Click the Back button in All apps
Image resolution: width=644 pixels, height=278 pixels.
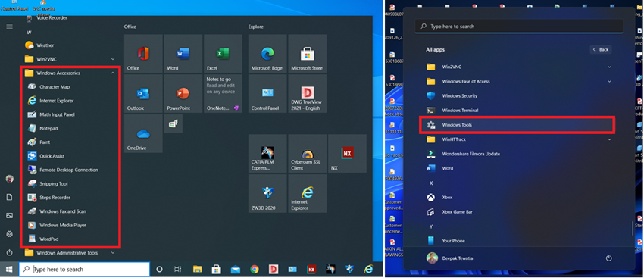(x=601, y=49)
